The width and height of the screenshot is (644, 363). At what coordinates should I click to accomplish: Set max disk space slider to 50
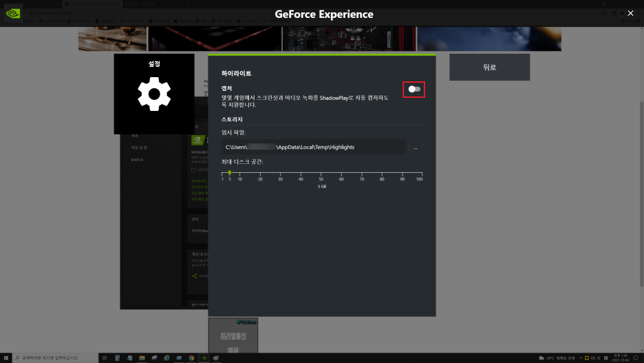321,173
